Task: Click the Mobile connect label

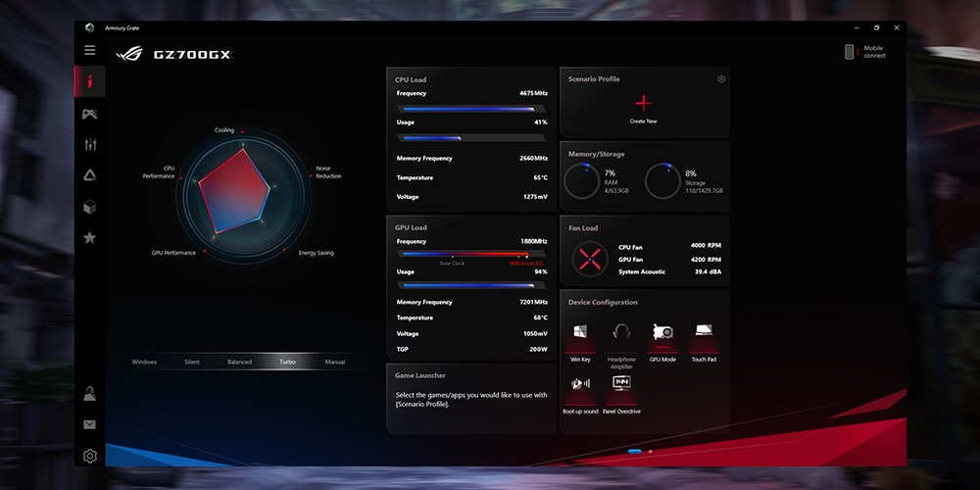Action: pyautogui.click(x=874, y=52)
